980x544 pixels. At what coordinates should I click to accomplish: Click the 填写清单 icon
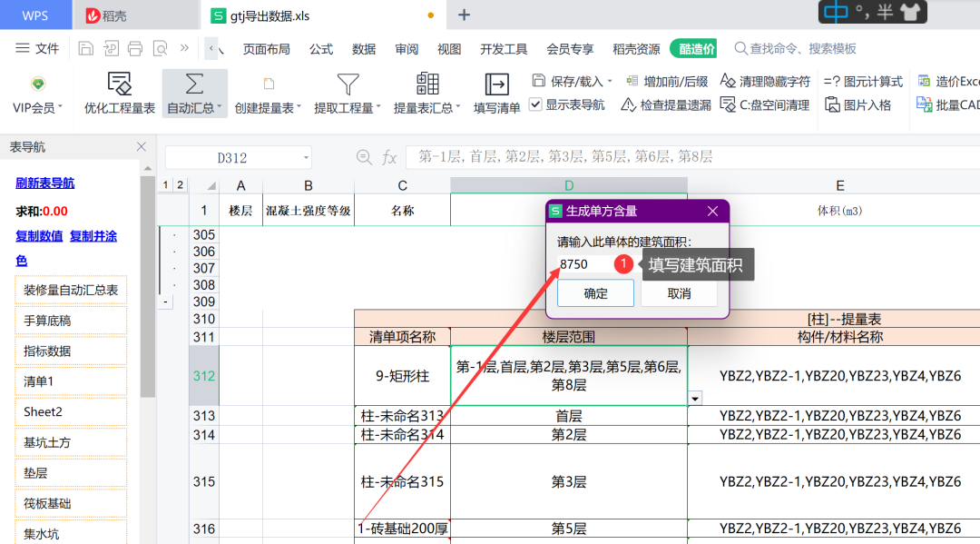[x=496, y=85]
